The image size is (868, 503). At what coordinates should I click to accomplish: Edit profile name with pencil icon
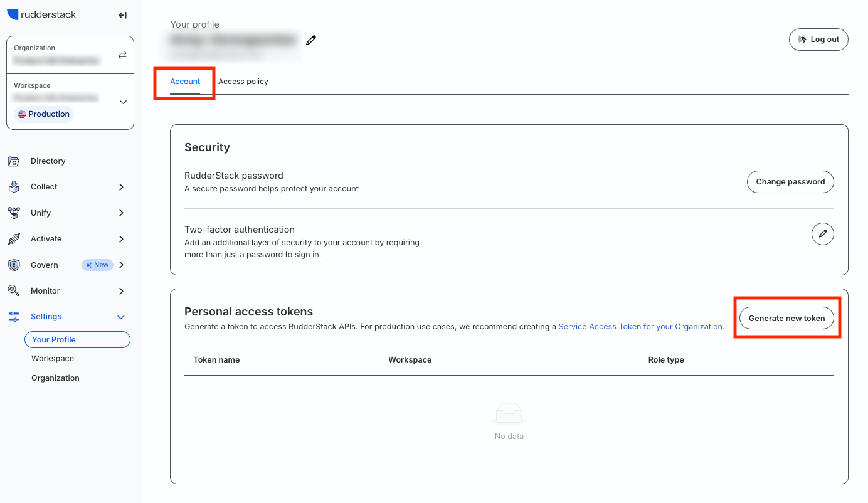coord(310,40)
